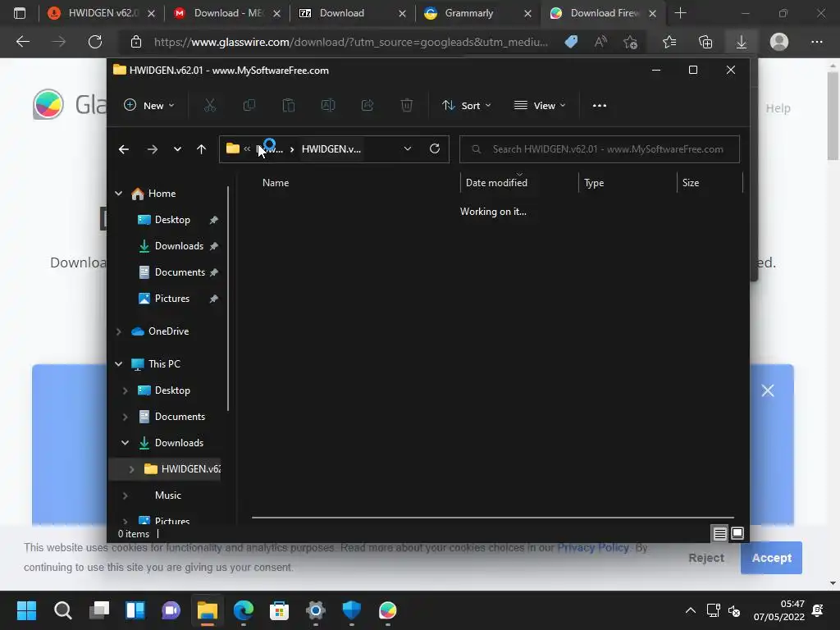
Task: Reload the Edge browser page
Action: click(x=95, y=42)
